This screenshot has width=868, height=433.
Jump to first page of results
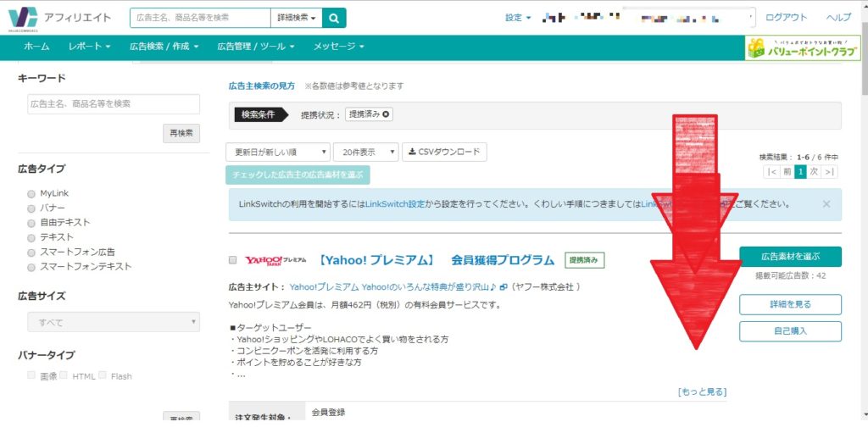pyautogui.click(x=771, y=172)
